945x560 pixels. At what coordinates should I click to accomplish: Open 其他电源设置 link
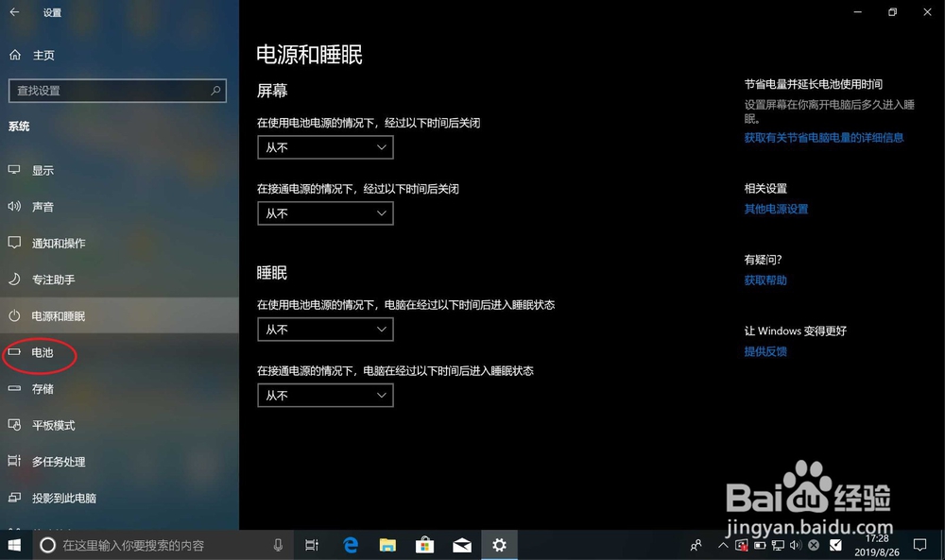[x=776, y=209]
